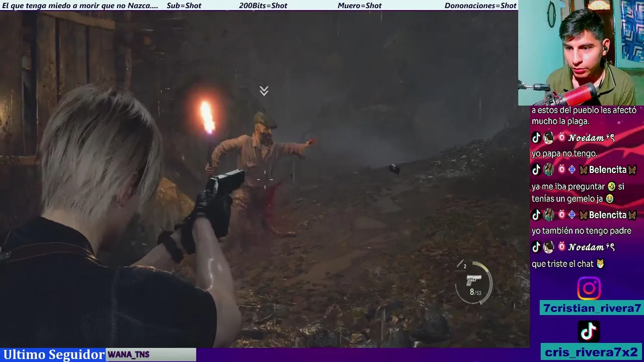Viewport: 644px width, 362px height.
Task: Click pink badge heading 'que triste el chat' message
Action: (561, 247)
